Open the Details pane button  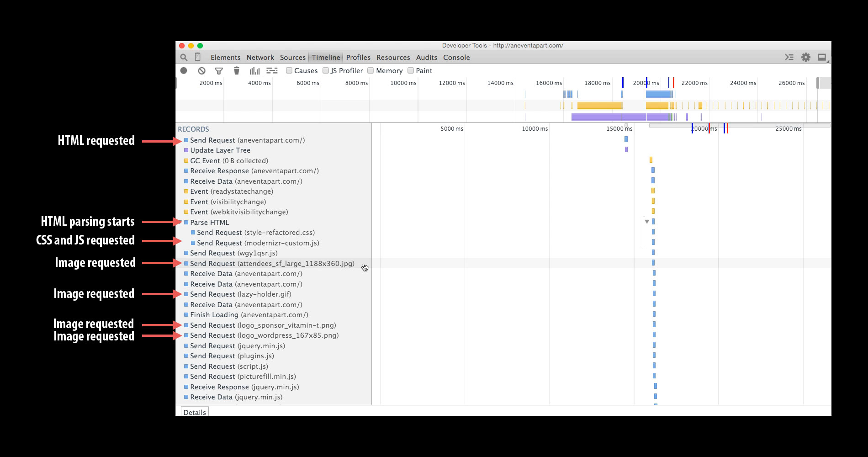(x=195, y=412)
